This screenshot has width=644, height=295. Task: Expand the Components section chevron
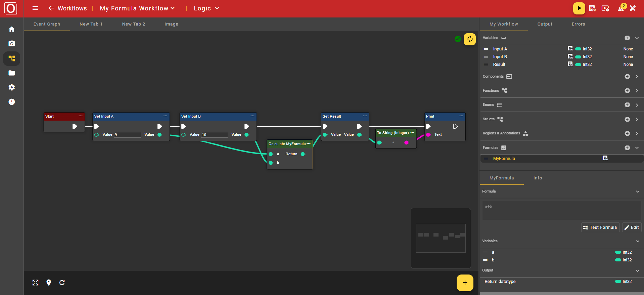[x=637, y=77]
